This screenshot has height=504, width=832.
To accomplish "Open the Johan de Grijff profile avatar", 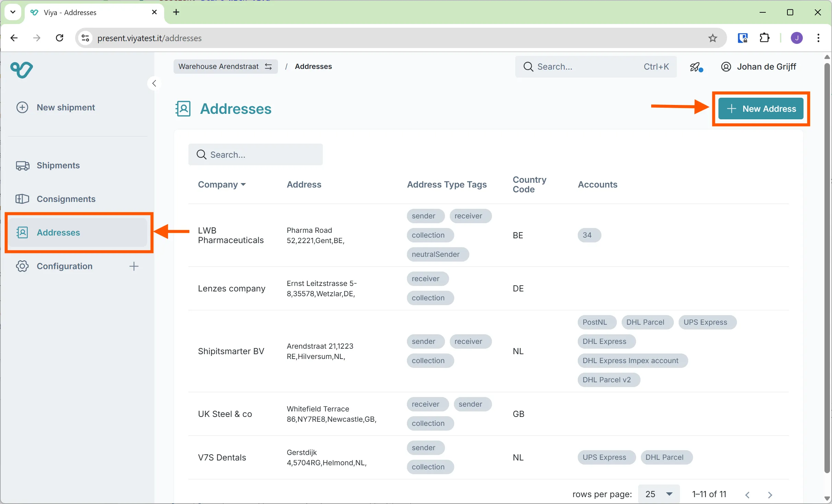I will tap(726, 67).
